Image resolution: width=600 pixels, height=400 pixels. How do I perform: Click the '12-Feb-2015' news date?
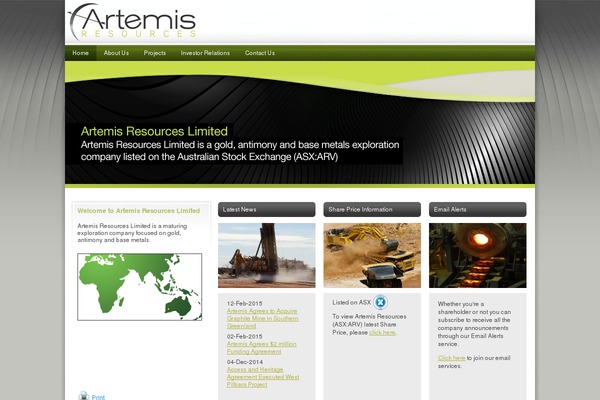(245, 304)
